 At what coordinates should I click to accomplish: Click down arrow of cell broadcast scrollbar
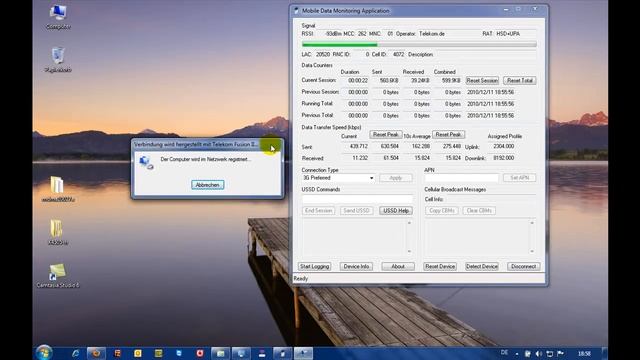[532, 251]
